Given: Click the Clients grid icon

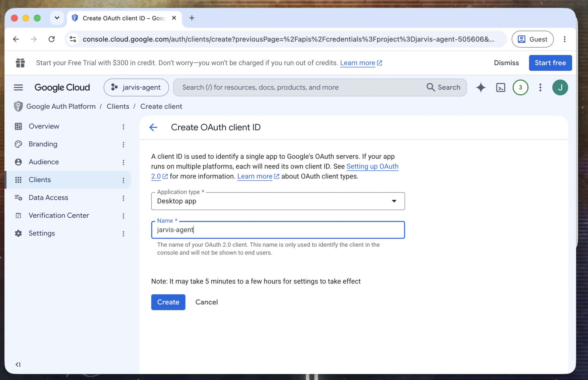Looking at the screenshot, I should tap(18, 180).
